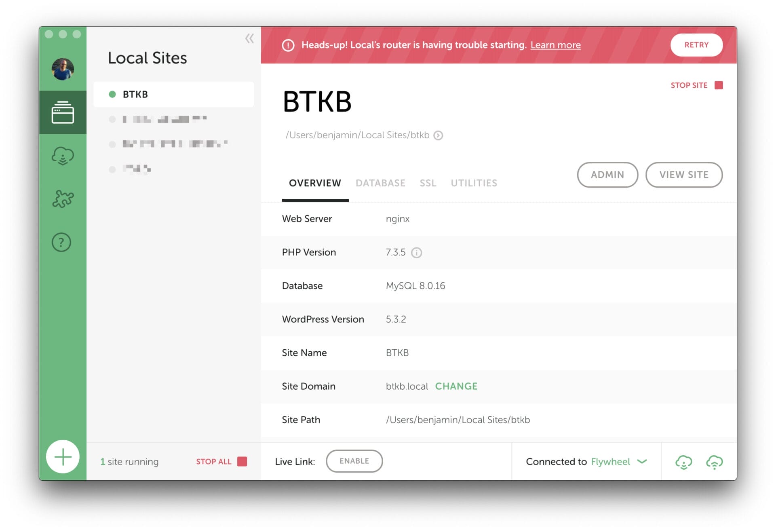
Task: Click the PHP version info icon
Action: [416, 253]
